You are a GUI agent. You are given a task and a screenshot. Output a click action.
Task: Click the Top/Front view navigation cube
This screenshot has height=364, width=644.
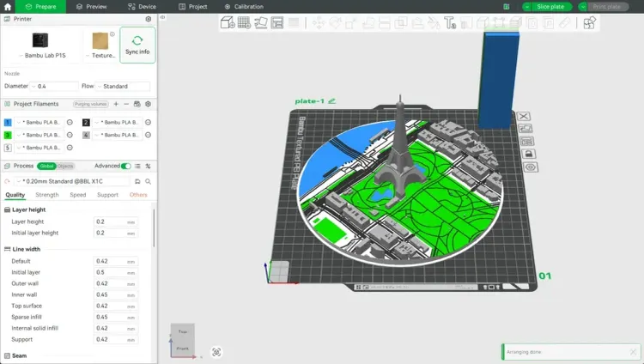(x=182, y=339)
